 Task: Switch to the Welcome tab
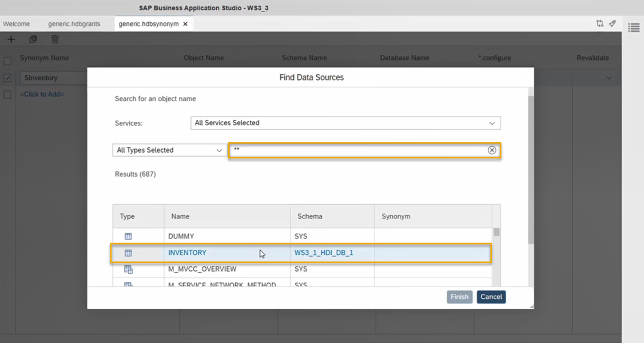[17, 24]
